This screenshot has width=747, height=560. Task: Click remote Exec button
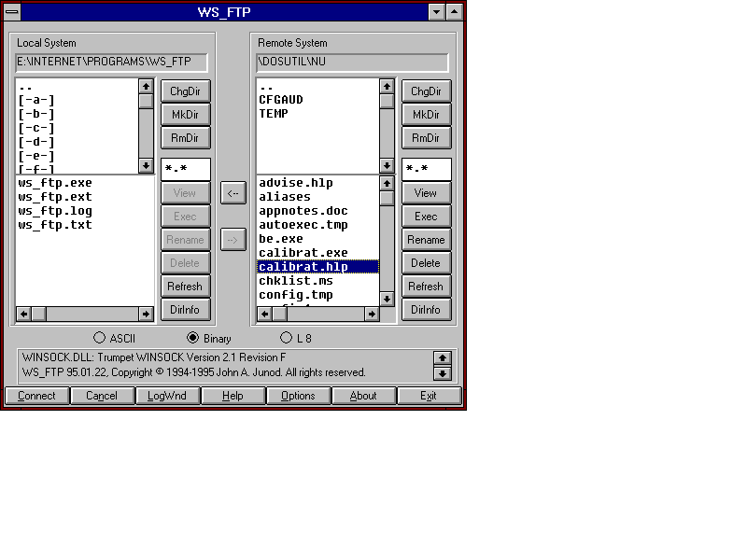coord(427,217)
